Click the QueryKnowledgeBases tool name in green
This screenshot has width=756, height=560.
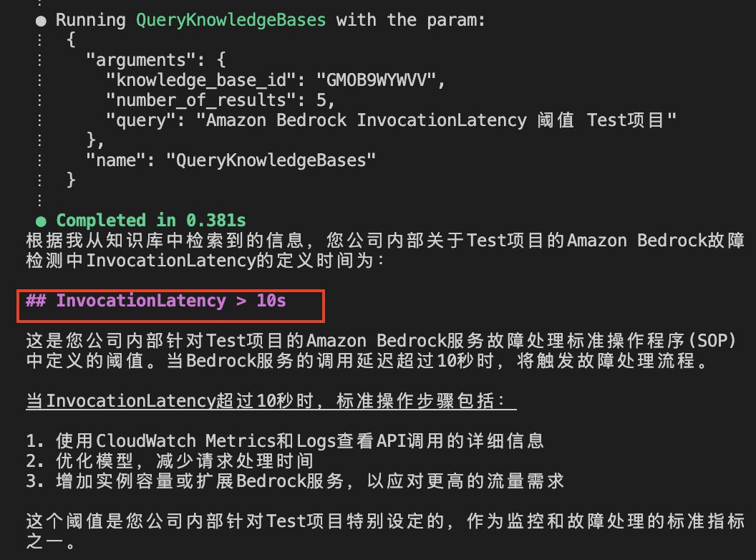point(231,20)
